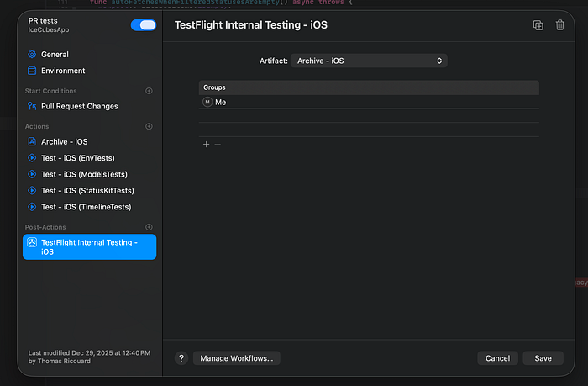Click the Pull Request Changes branch icon
This screenshot has width=588, height=386.
pos(32,106)
